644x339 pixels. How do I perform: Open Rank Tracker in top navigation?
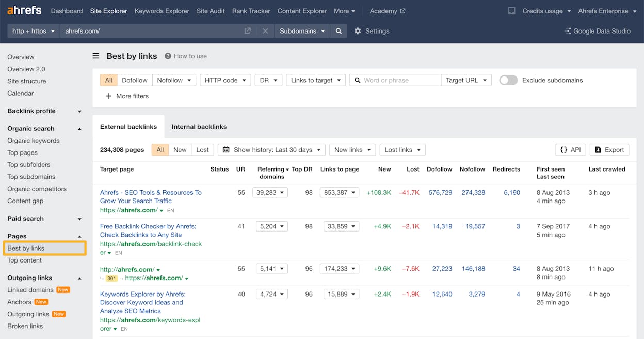(251, 11)
